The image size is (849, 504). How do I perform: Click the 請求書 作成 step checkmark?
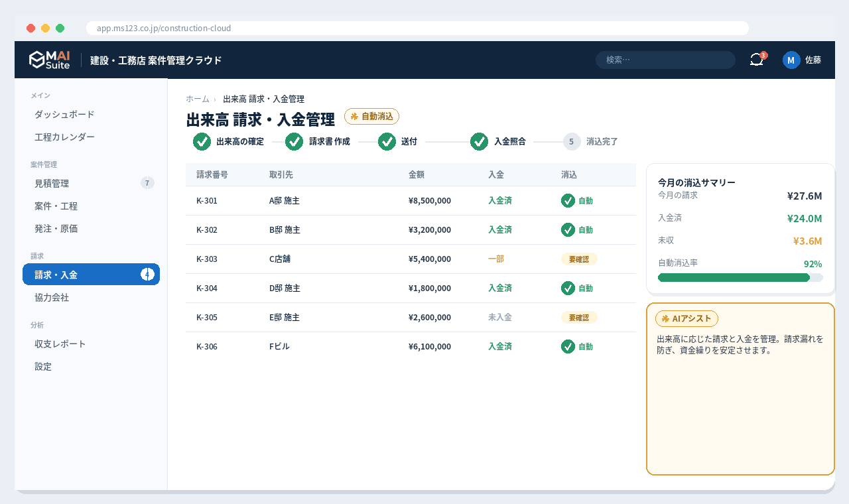click(294, 141)
